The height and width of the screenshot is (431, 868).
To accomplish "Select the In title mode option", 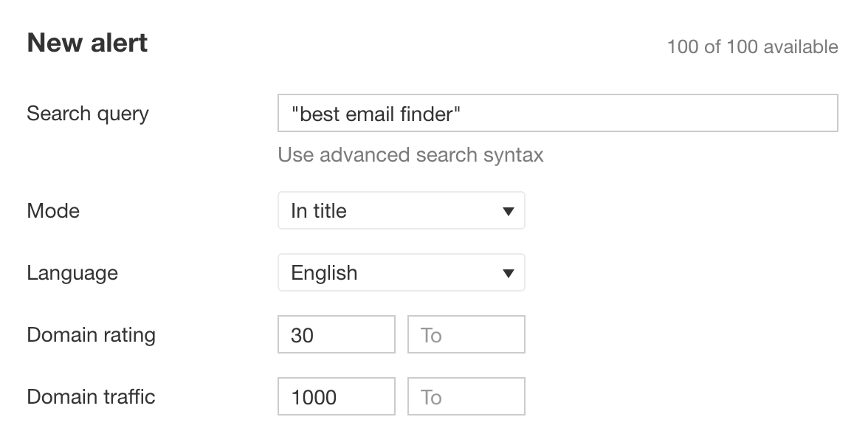I will tap(319, 210).
